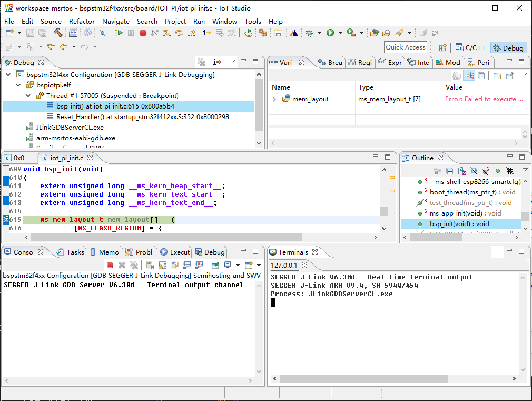Switch to the Breakpoints tab

[x=330, y=62]
